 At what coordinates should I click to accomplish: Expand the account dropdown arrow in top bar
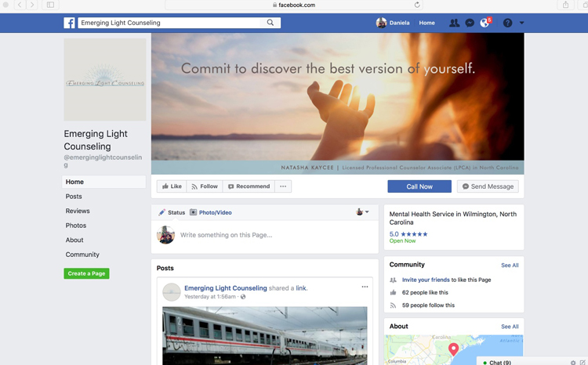tap(521, 23)
